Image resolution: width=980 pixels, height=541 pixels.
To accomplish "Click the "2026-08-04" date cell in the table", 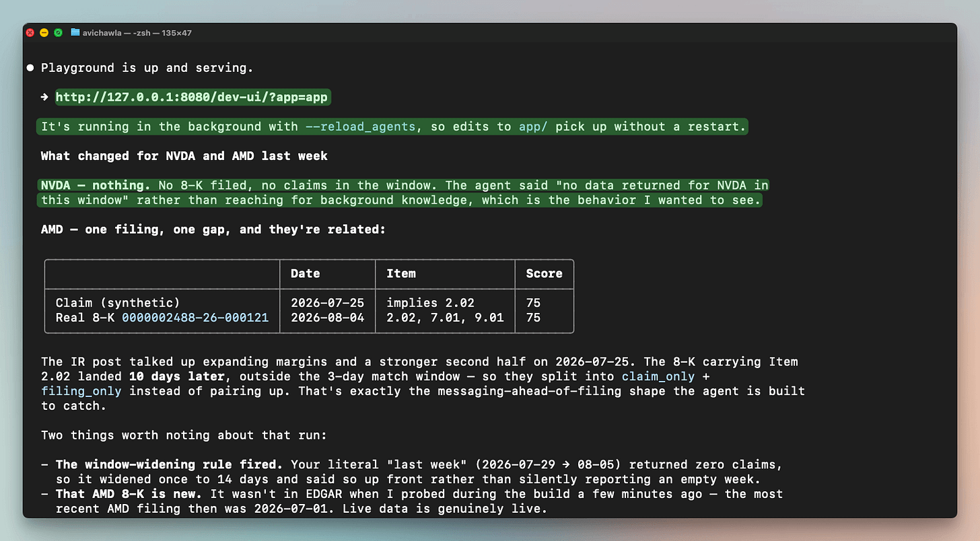I will 327,318.
